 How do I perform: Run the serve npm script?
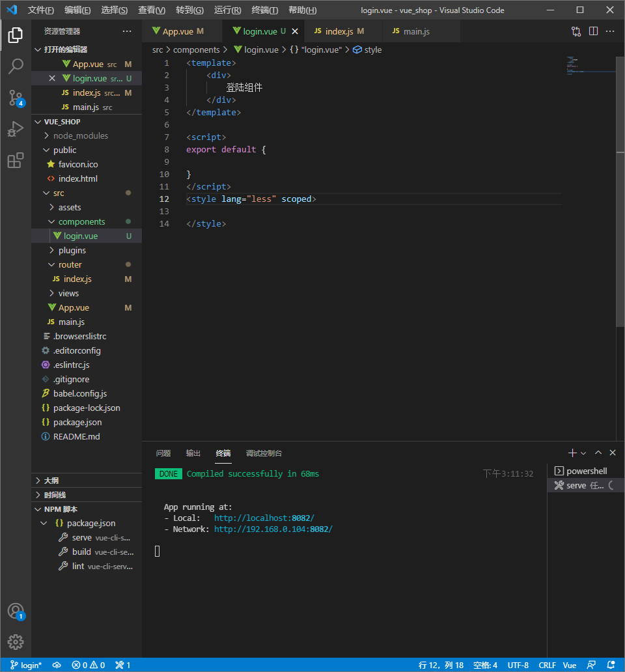click(x=87, y=537)
